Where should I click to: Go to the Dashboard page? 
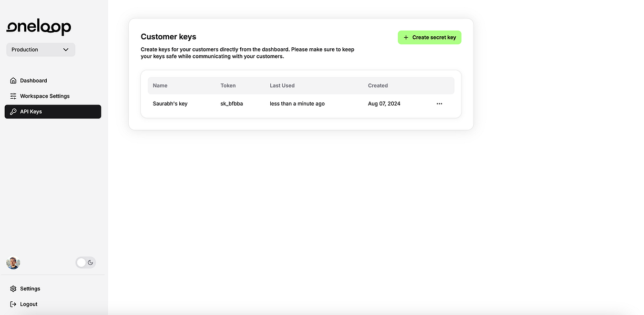click(34, 81)
